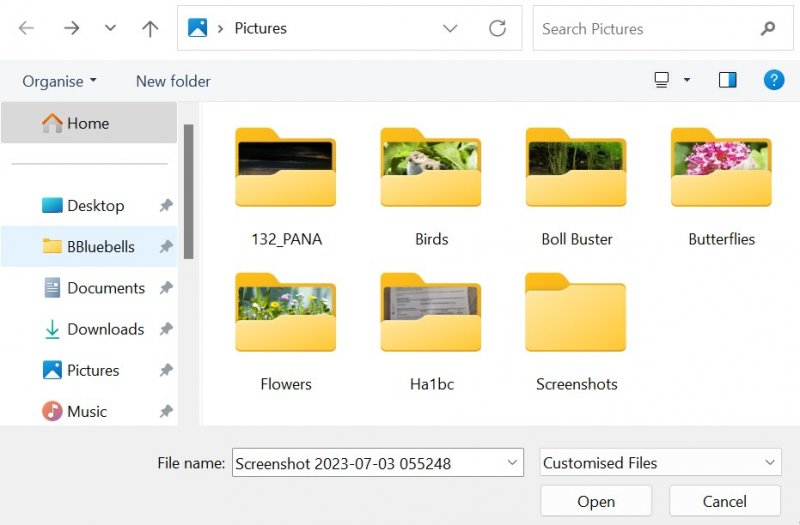
Task: Open the view options dropdown arrow
Action: [x=687, y=80]
